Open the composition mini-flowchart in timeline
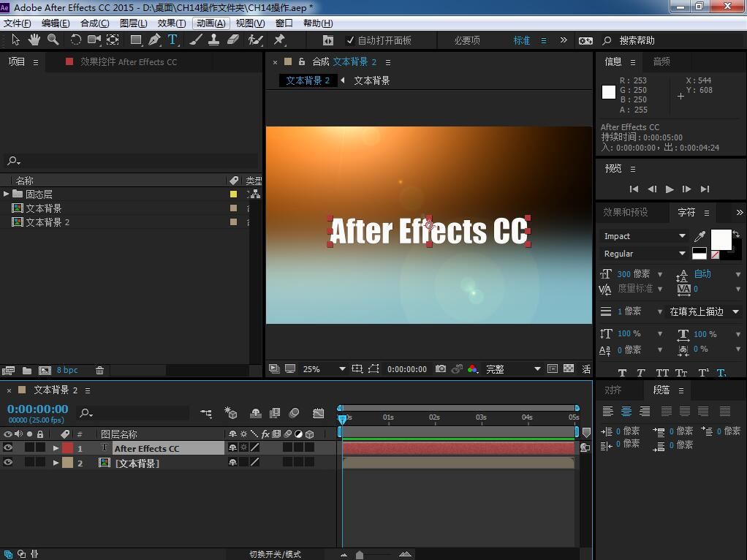Image resolution: width=747 pixels, height=560 pixels. [x=206, y=413]
